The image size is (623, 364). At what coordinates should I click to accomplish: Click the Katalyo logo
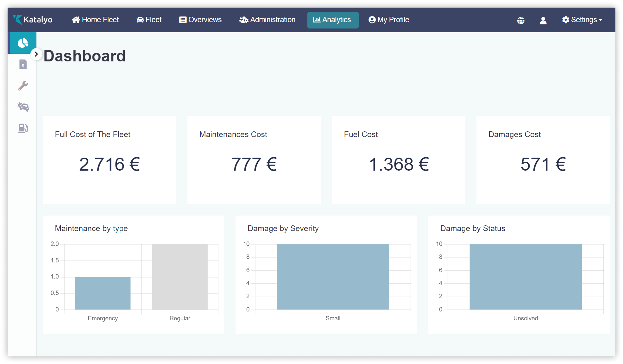(33, 20)
